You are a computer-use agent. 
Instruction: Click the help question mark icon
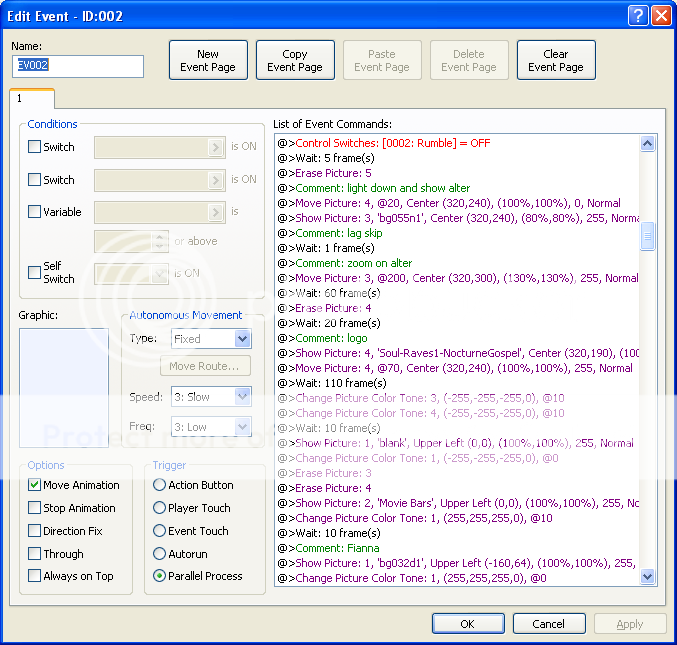[x=638, y=15]
